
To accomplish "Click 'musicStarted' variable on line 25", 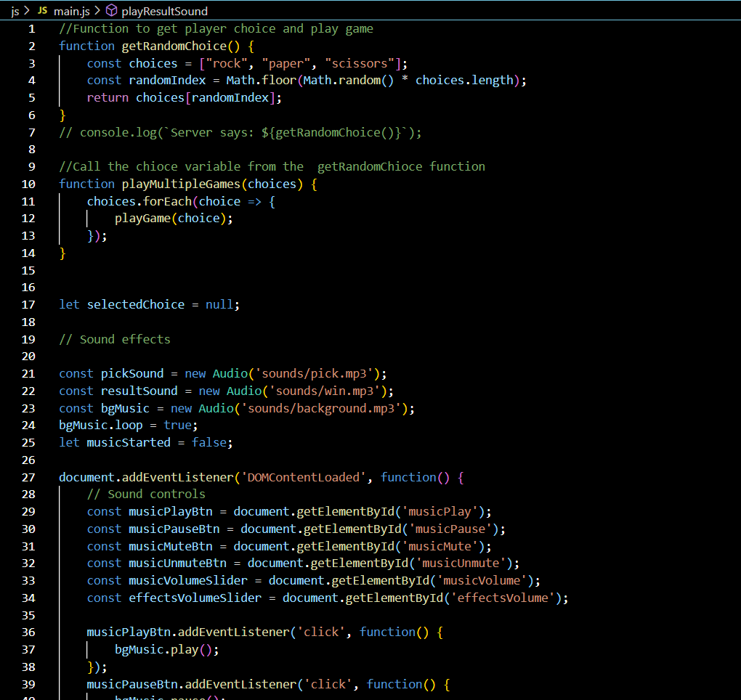I will (129, 442).
